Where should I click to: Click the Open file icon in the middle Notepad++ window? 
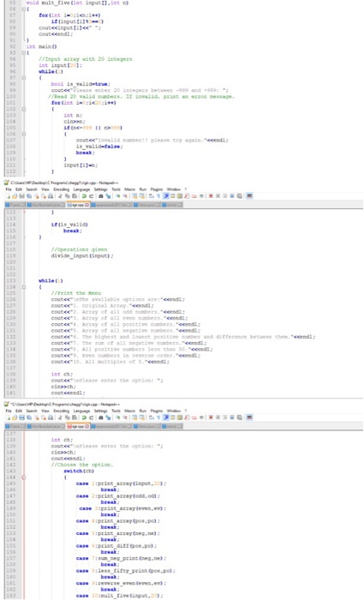tap(15, 196)
